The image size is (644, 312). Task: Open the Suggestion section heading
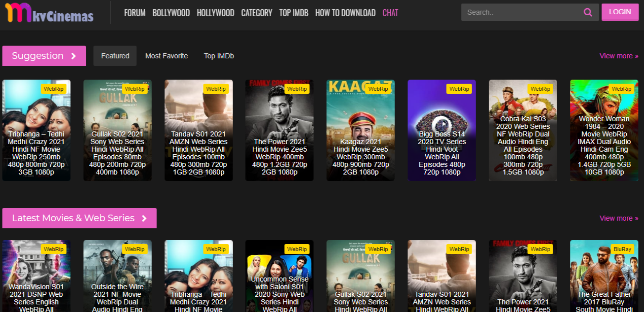(x=44, y=56)
